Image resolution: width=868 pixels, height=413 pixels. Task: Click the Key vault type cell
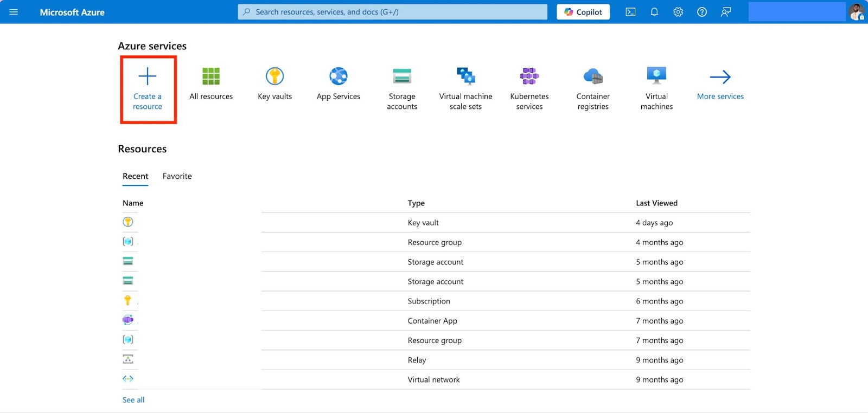[x=423, y=223]
